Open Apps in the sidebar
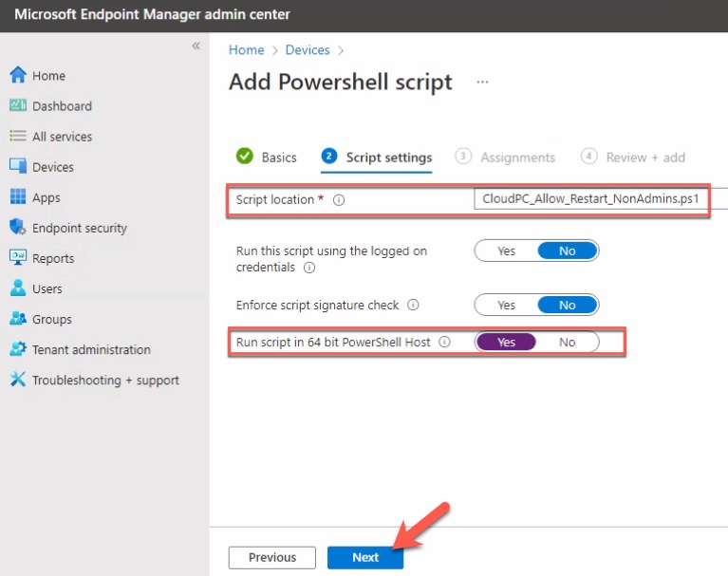The height and width of the screenshot is (576, 728). click(46, 197)
